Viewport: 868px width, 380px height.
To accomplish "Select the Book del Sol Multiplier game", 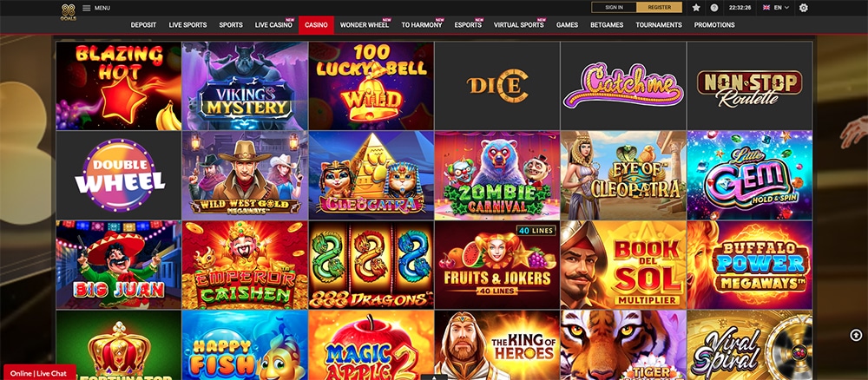I will coord(622,265).
